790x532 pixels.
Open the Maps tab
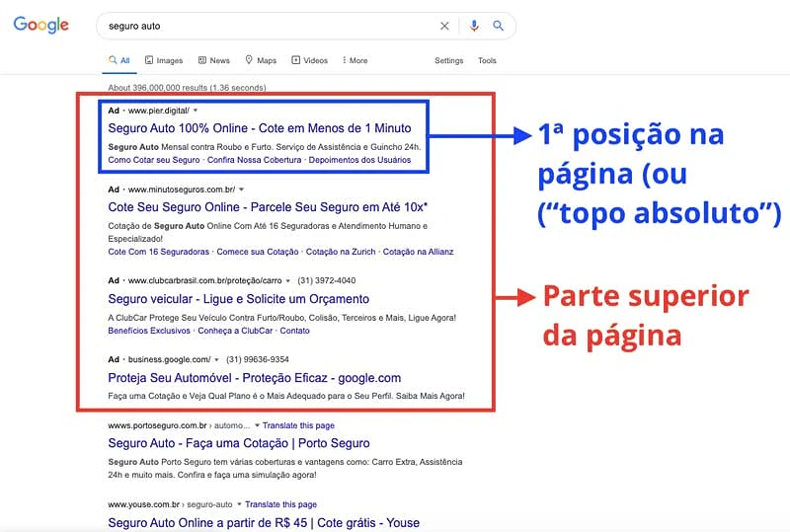[x=261, y=60]
